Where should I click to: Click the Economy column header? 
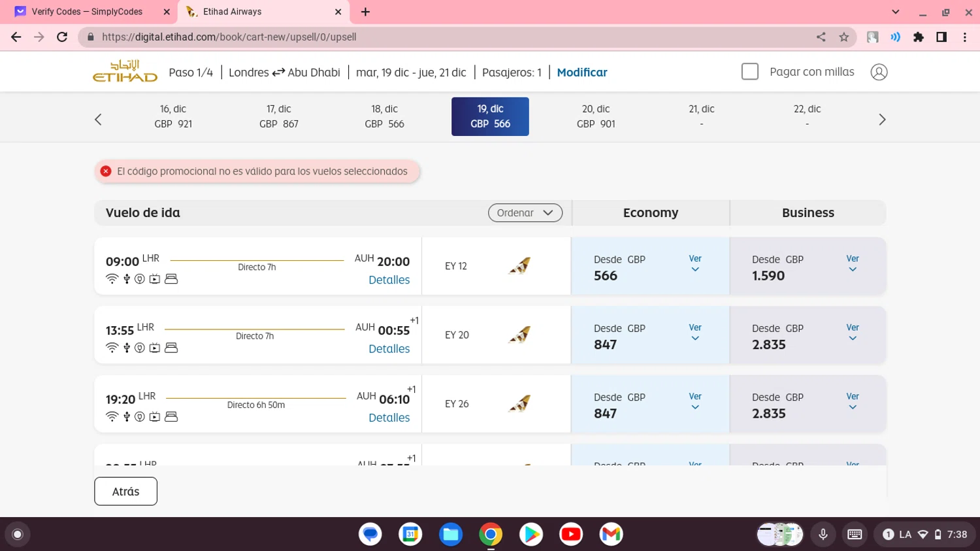(651, 212)
